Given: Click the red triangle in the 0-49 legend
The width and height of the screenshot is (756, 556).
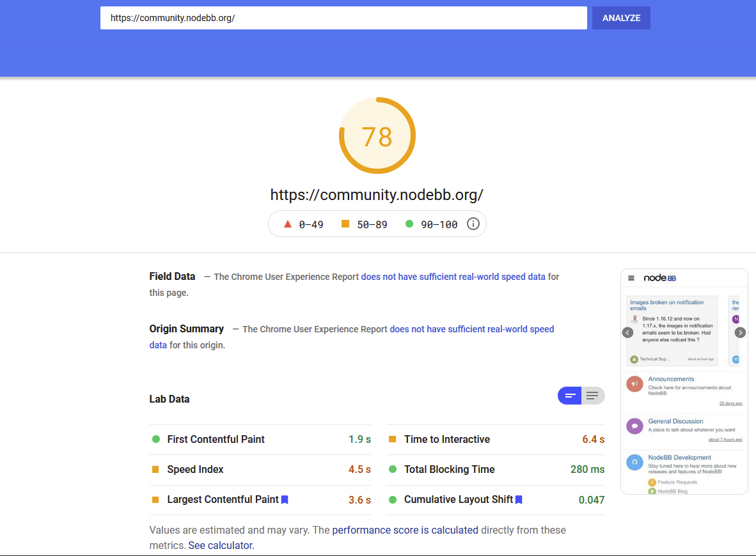Looking at the screenshot, I should [x=287, y=224].
